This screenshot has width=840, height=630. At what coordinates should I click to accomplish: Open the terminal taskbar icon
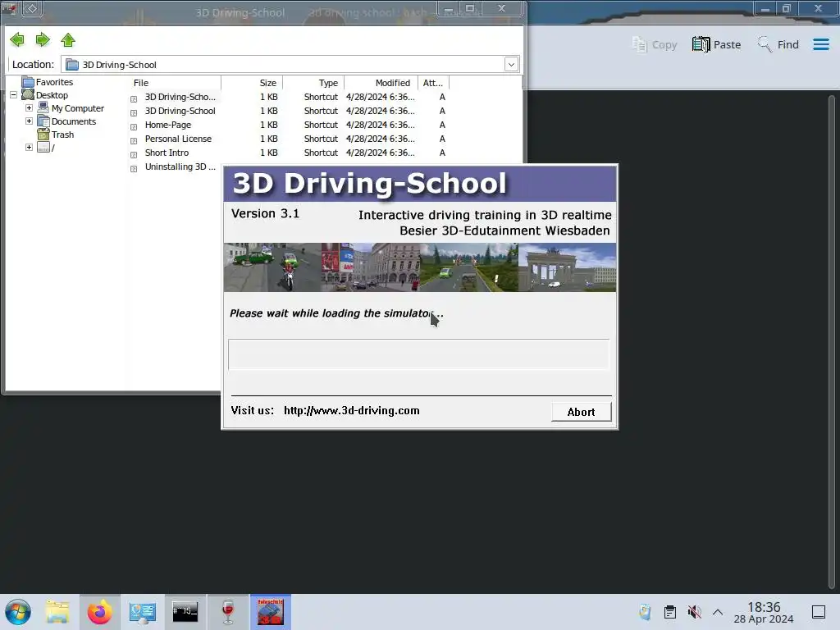(x=185, y=612)
